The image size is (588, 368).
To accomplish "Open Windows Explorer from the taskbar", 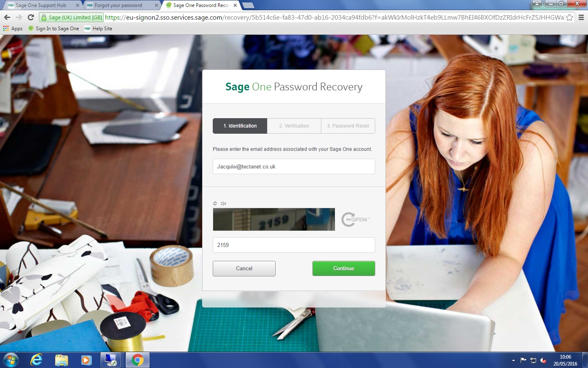I will (x=62, y=360).
